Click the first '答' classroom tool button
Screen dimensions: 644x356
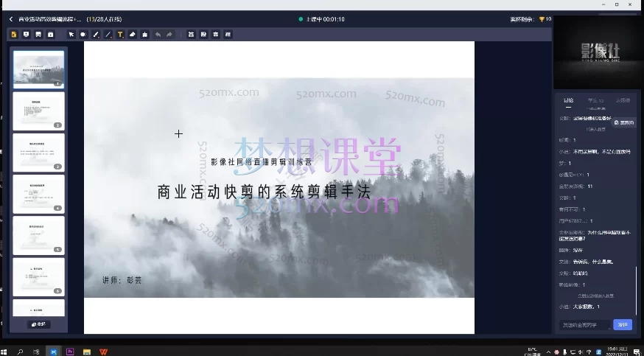[191, 35]
